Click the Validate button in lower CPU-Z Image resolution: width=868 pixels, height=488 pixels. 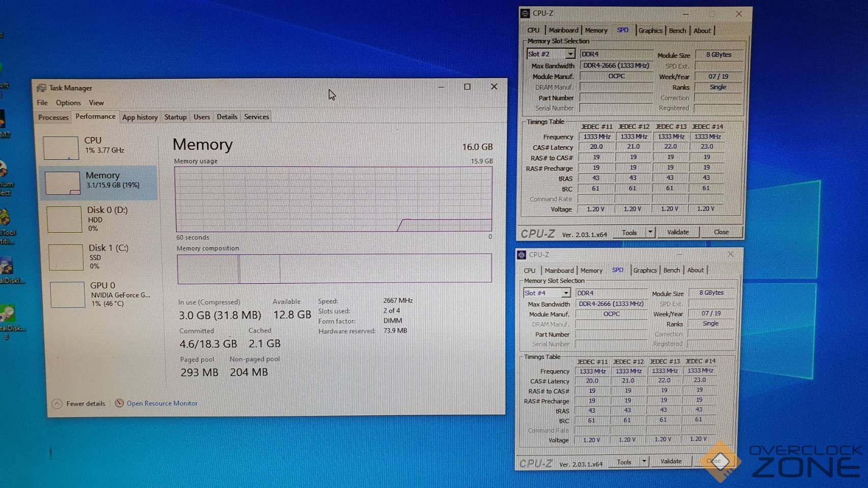(x=671, y=462)
